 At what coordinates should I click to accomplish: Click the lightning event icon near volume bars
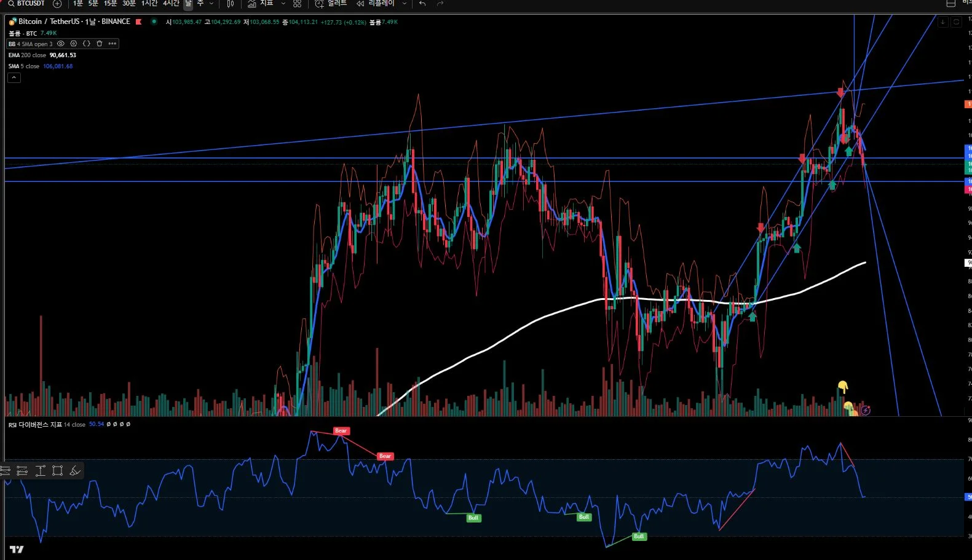866,410
